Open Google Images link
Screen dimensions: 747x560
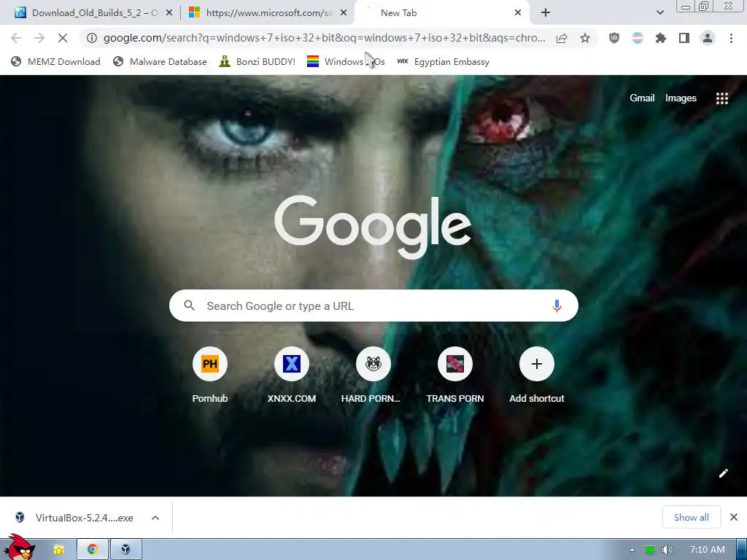pos(681,98)
